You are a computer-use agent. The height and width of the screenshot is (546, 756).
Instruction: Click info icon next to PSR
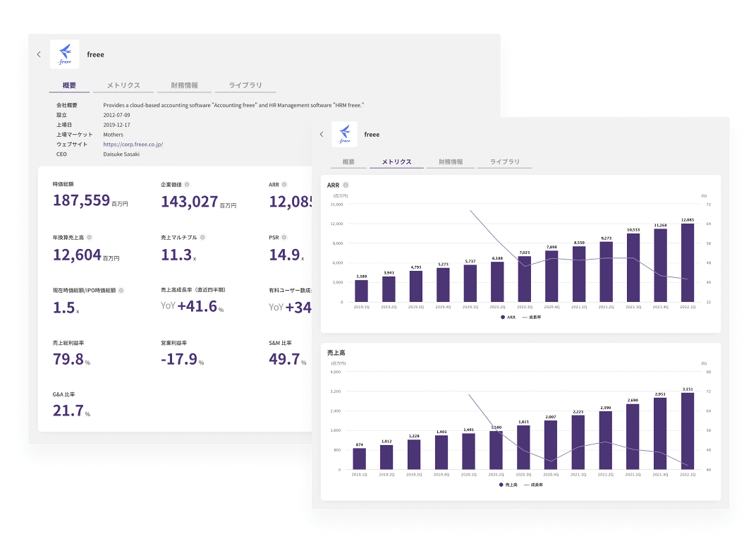[x=284, y=237]
